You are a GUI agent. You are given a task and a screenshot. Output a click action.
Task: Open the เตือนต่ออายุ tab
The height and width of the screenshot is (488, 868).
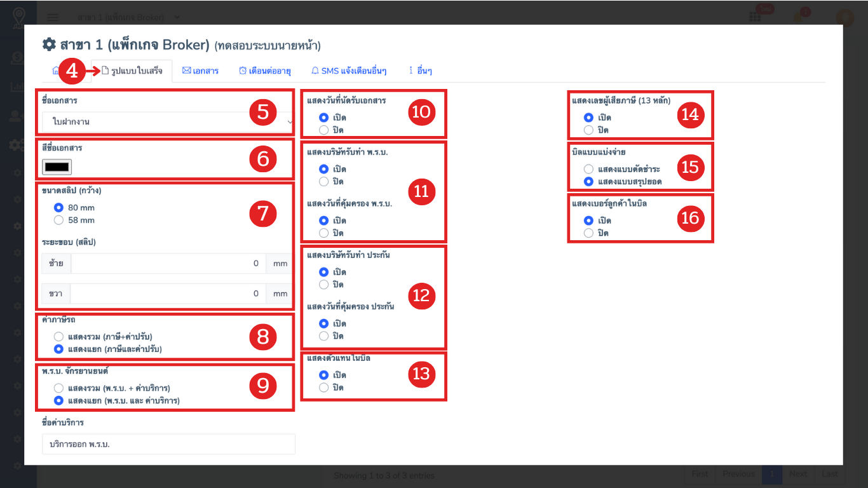pos(264,71)
